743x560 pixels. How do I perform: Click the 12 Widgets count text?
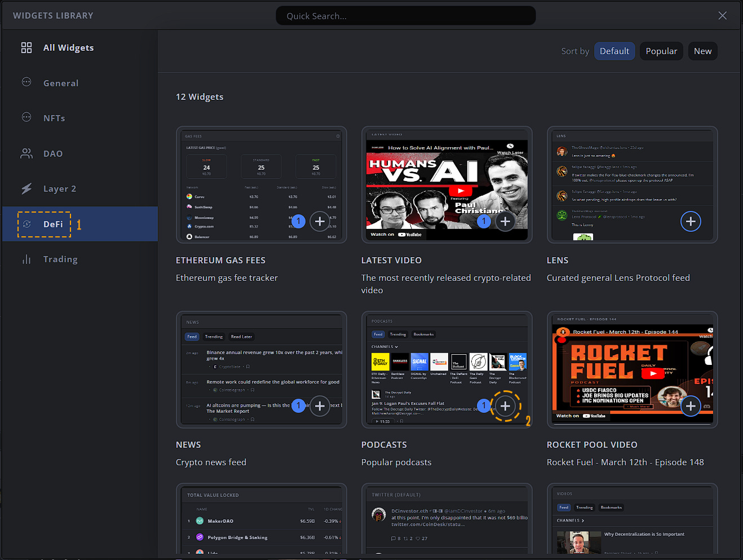pos(200,97)
